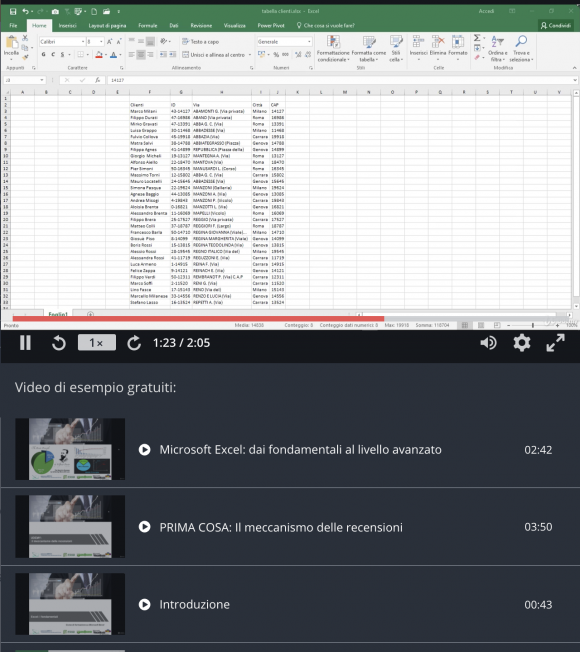The width and height of the screenshot is (580, 652).
Task: Click new blank document icon in quick access
Action: click(x=94, y=11)
